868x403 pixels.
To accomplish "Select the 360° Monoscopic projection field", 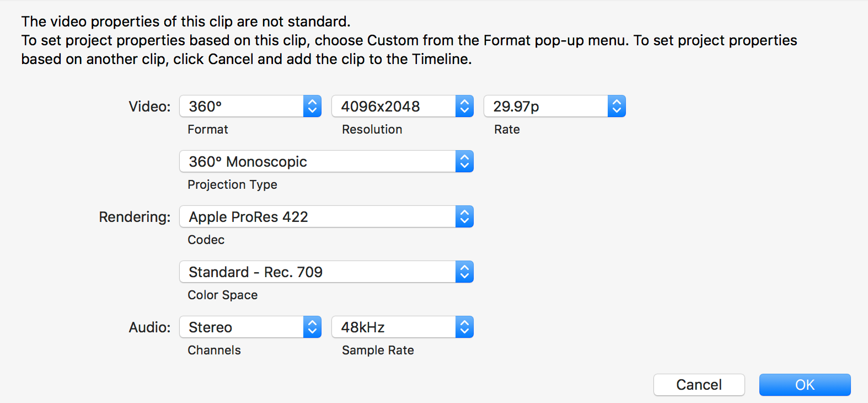I will click(x=326, y=161).
